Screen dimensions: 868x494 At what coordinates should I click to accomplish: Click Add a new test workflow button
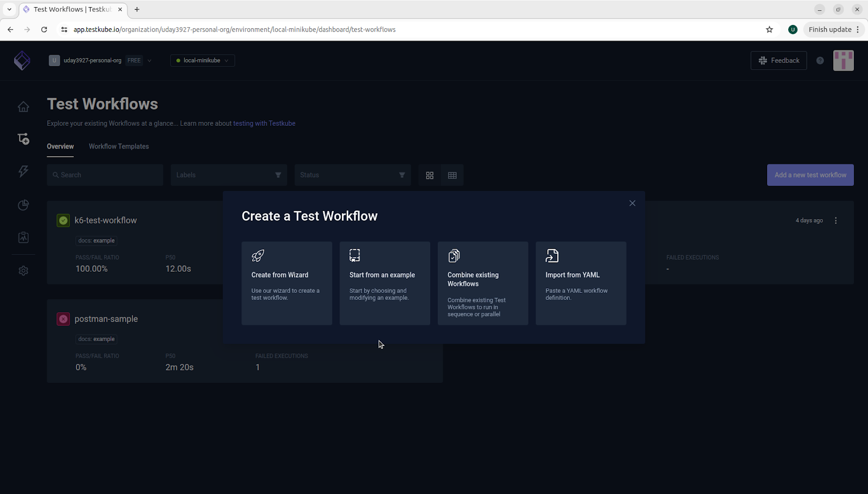(x=810, y=175)
